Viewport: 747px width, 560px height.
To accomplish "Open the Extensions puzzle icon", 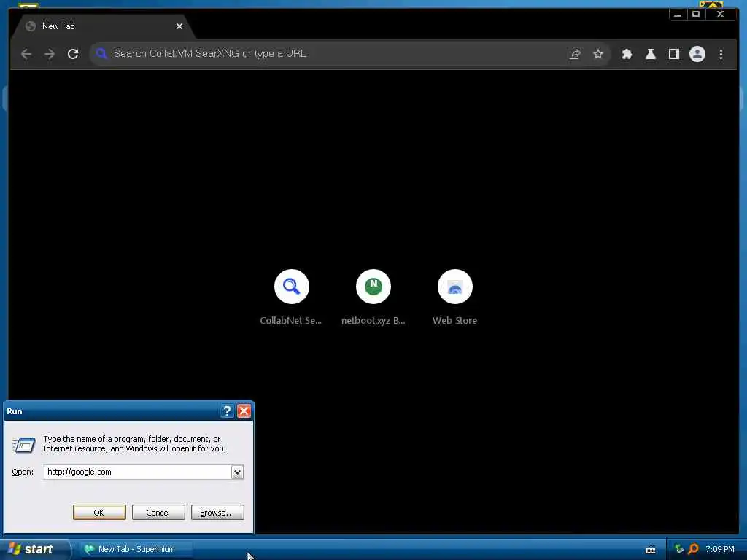I will (627, 54).
